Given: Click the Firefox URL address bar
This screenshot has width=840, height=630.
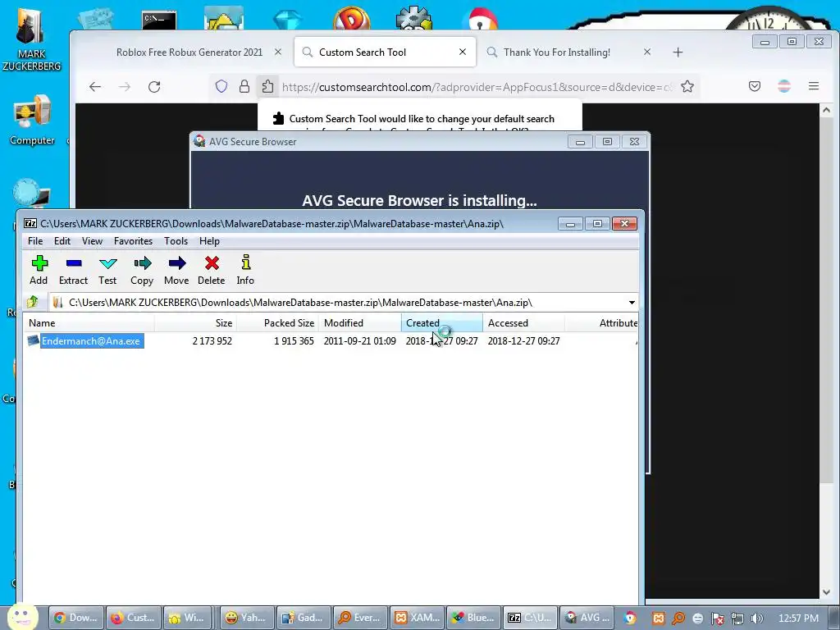Looking at the screenshot, I should [477, 87].
